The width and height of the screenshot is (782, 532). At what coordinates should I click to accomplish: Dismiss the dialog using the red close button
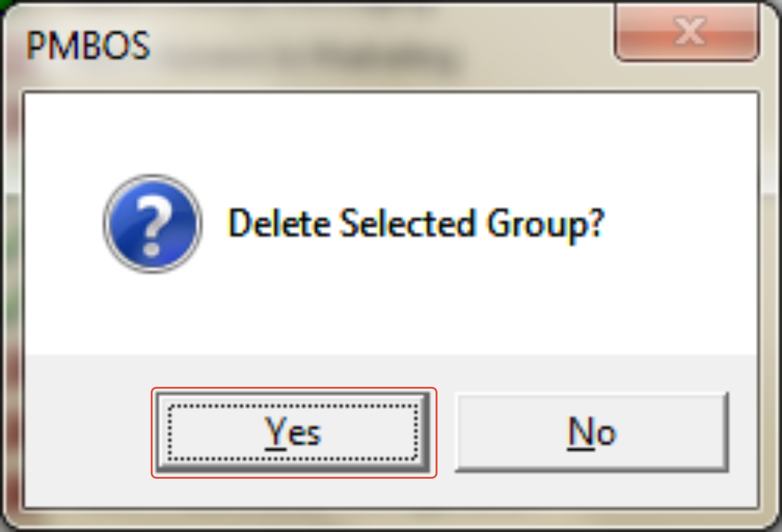[687, 31]
